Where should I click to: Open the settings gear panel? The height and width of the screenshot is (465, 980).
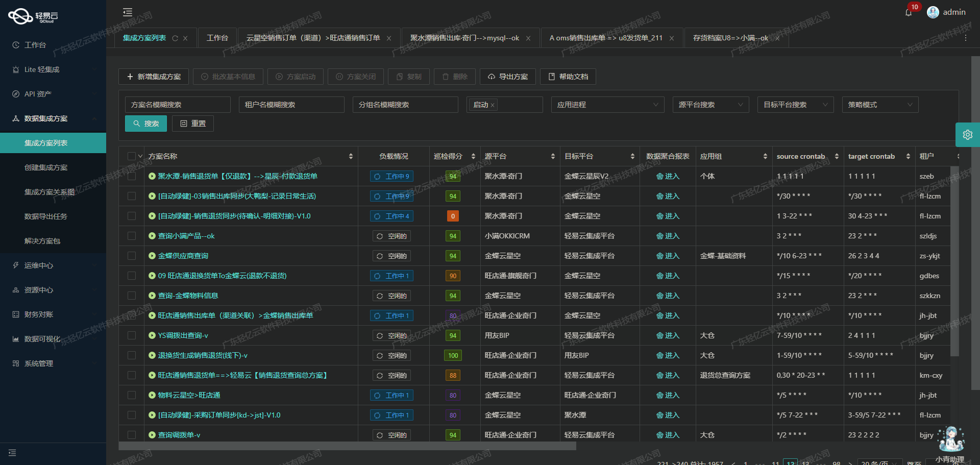click(x=968, y=135)
